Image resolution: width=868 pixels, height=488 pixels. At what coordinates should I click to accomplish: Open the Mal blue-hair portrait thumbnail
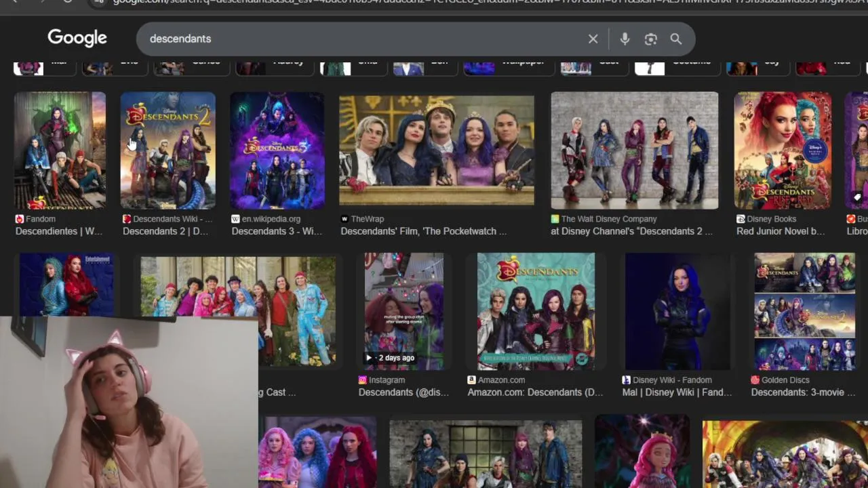(x=677, y=312)
